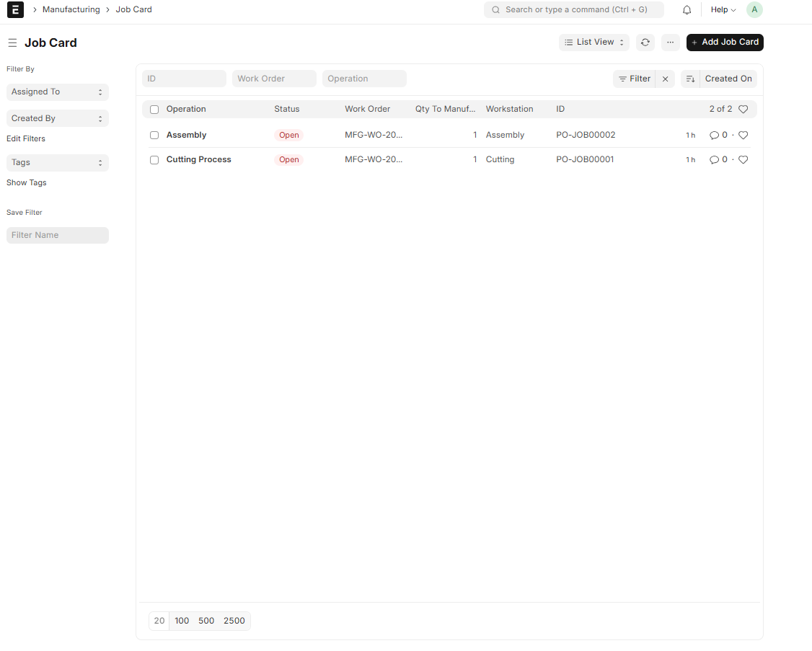Tick the Assembly row checkbox

[154, 135]
